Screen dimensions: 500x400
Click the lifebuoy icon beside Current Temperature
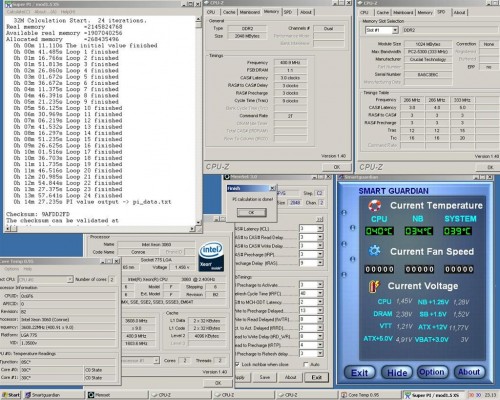pos(375,205)
